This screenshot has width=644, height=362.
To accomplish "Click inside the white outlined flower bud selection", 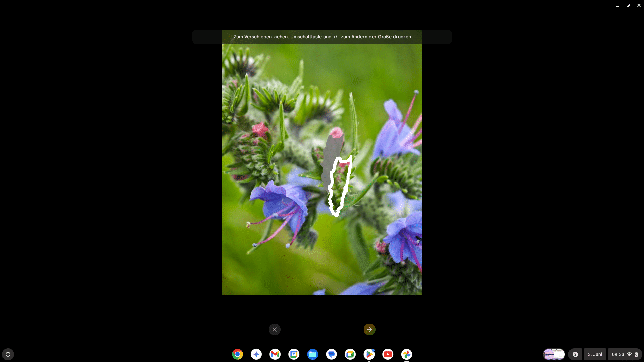I will tap(340, 187).
